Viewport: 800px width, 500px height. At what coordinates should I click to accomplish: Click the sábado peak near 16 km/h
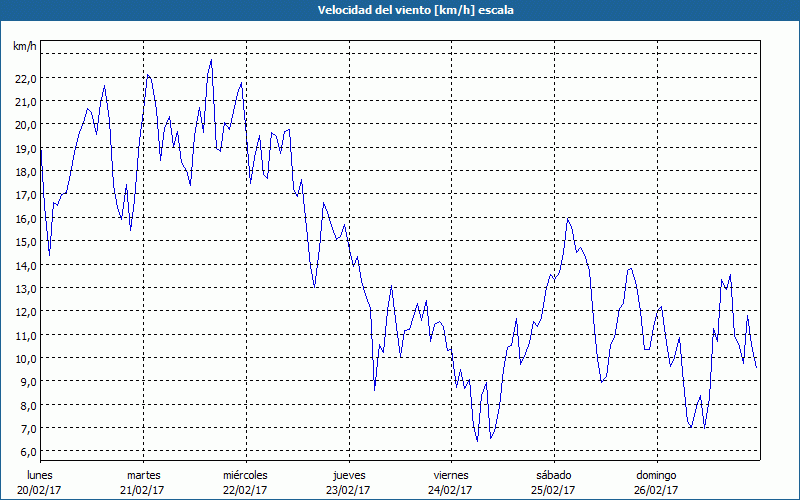click(568, 218)
